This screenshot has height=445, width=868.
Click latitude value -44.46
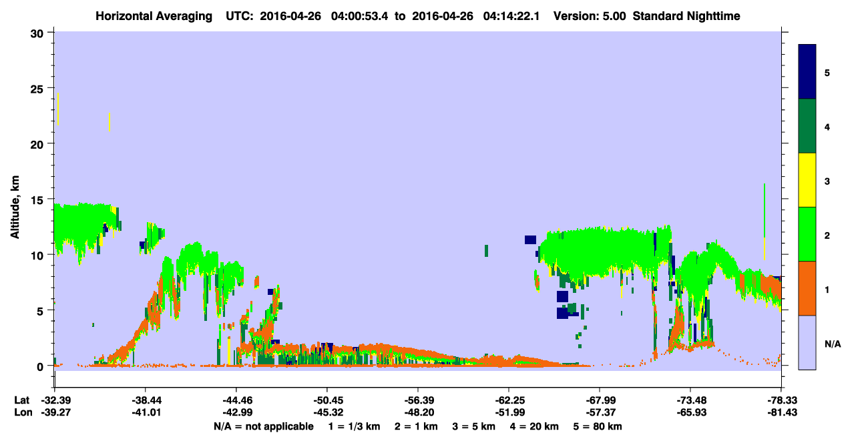click(236, 400)
